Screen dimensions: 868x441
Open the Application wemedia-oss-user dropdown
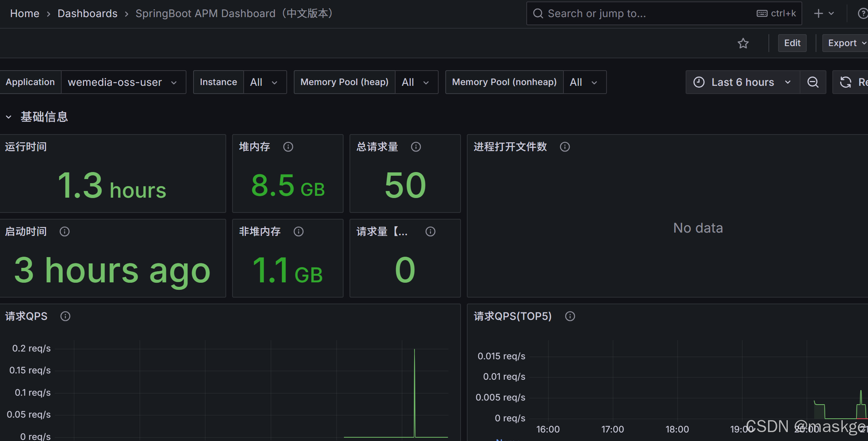[x=123, y=82]
